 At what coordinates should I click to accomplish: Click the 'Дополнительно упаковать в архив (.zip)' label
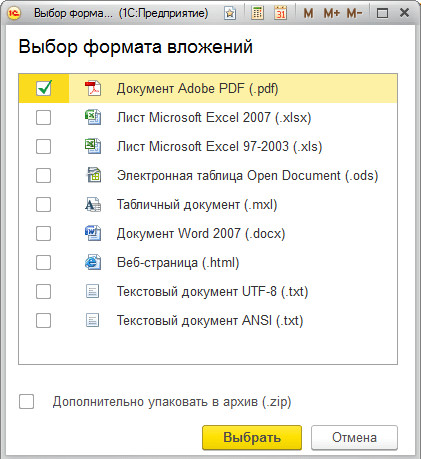coord(172,402)
